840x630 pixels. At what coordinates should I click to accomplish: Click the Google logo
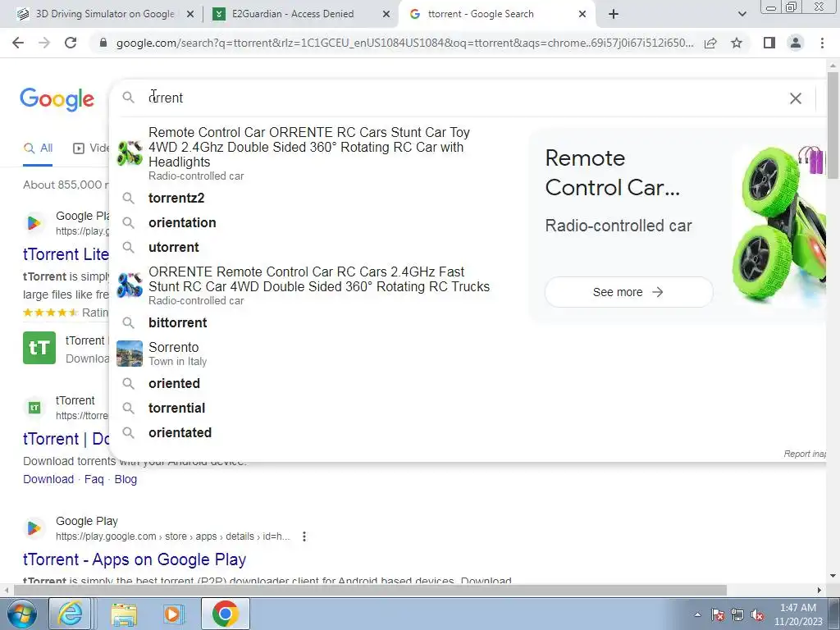pos(57,99)
